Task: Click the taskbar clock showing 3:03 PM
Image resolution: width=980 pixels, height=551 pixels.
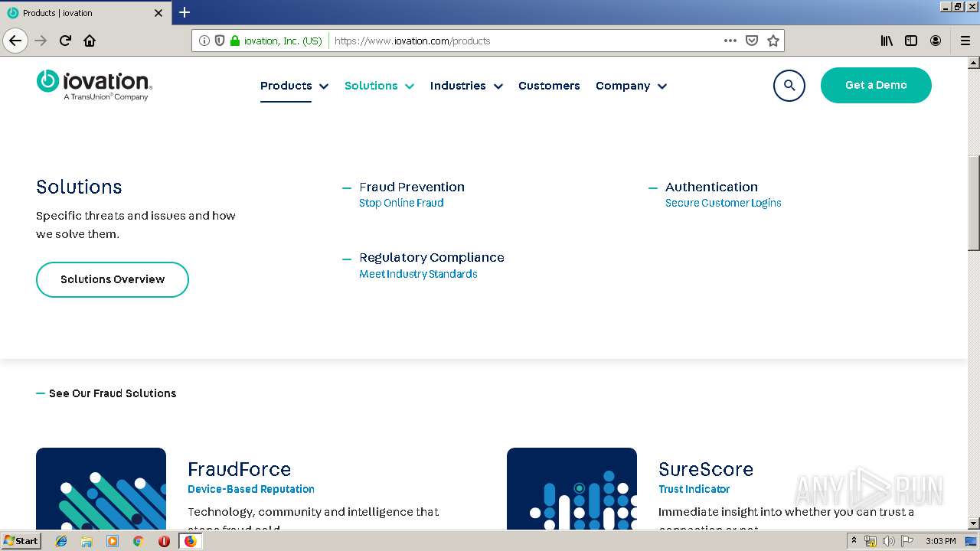Action: point(940,541)
